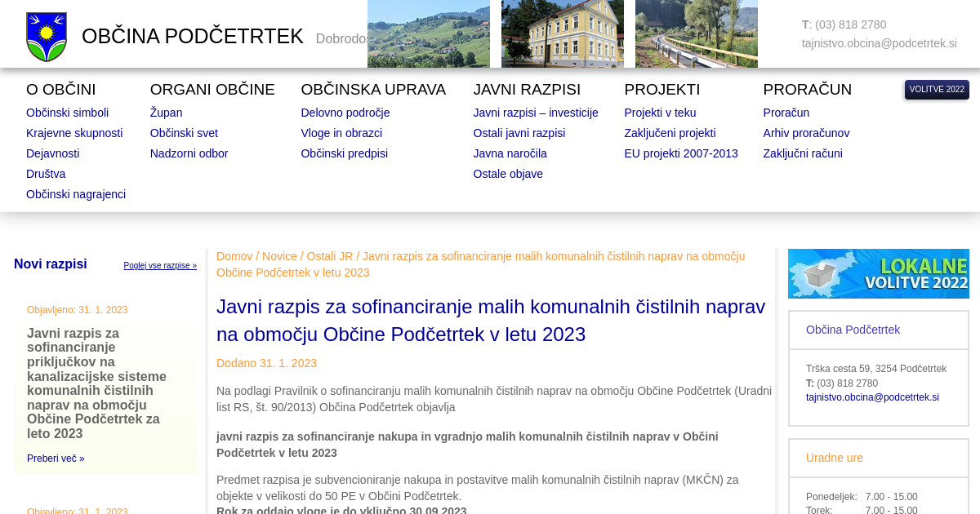Open the sidebar razpis title for kanalizacijske sisteme

point(98,383)
